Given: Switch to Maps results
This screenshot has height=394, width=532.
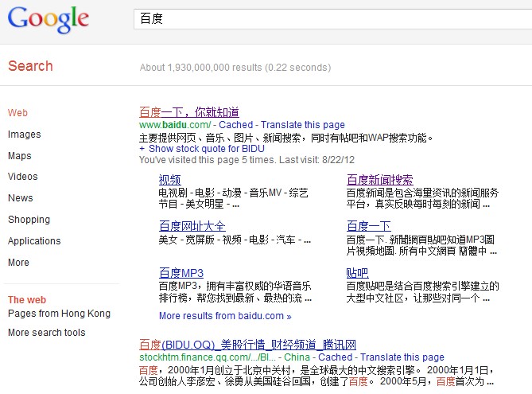Looking at the screenshot, I should coord(20,156).
